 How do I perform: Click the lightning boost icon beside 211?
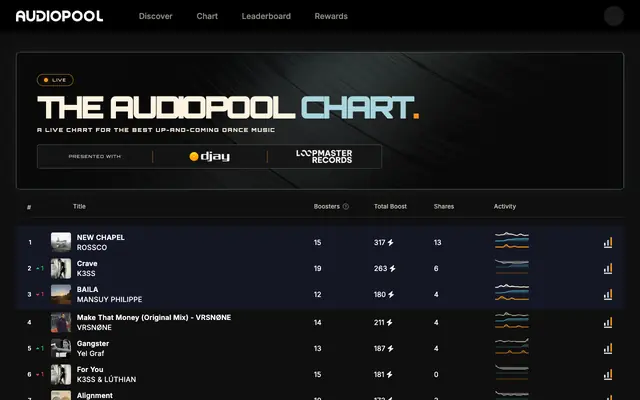point(389,322)
